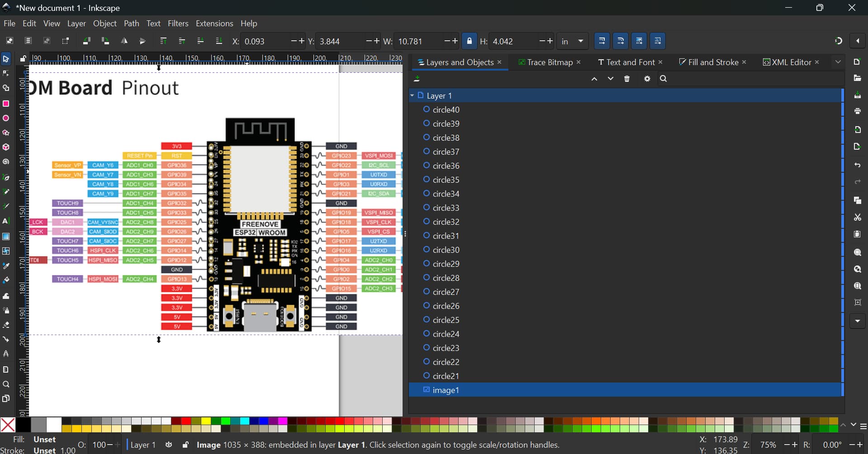This screenshot has width=868, height=454.
Task: Select the Calligraphy tool
Action: (x=6, y=206)
